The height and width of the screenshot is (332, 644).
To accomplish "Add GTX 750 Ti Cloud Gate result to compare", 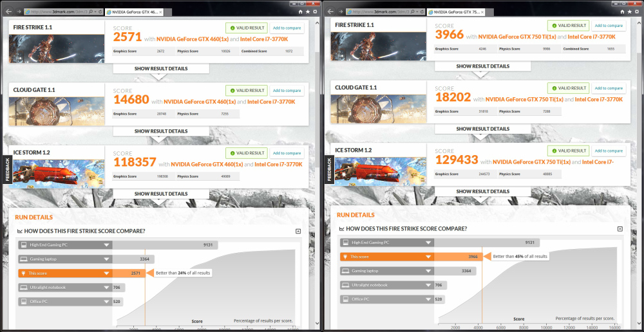I will (x=609, y=88).
